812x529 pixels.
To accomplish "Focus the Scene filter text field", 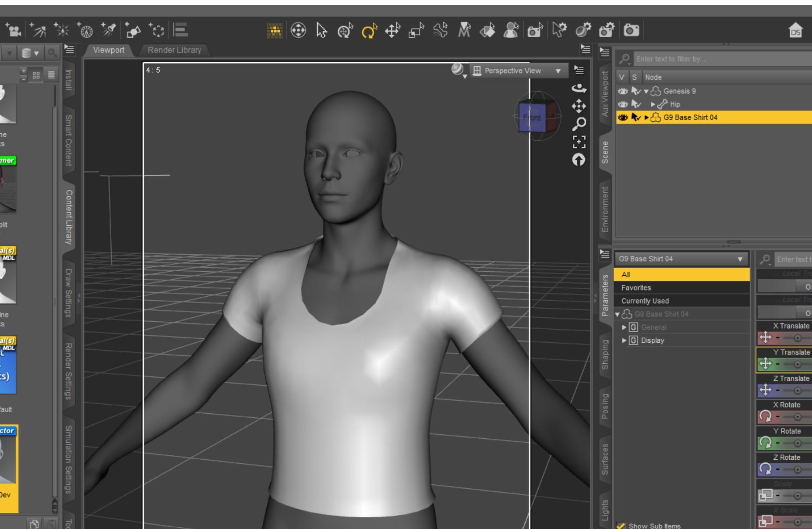I will pos(723,59).
